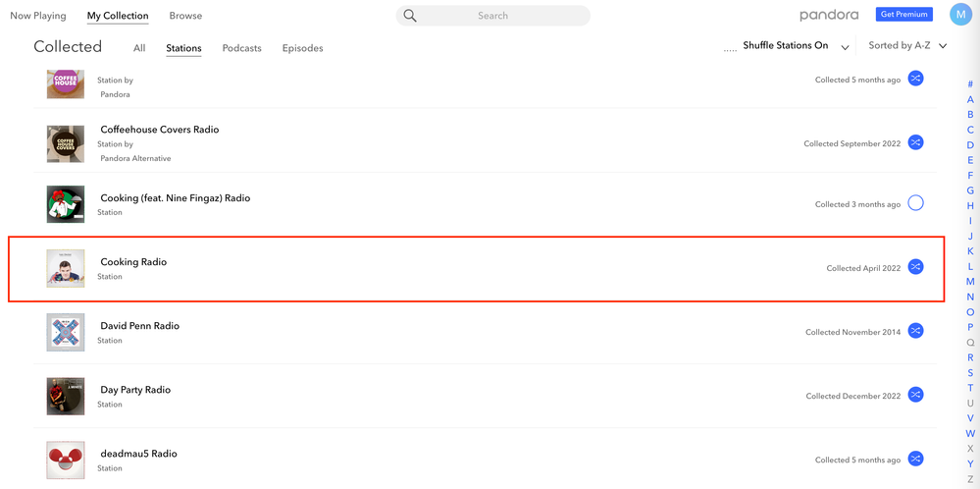Jump to letter N in index

tap(970, 297)
